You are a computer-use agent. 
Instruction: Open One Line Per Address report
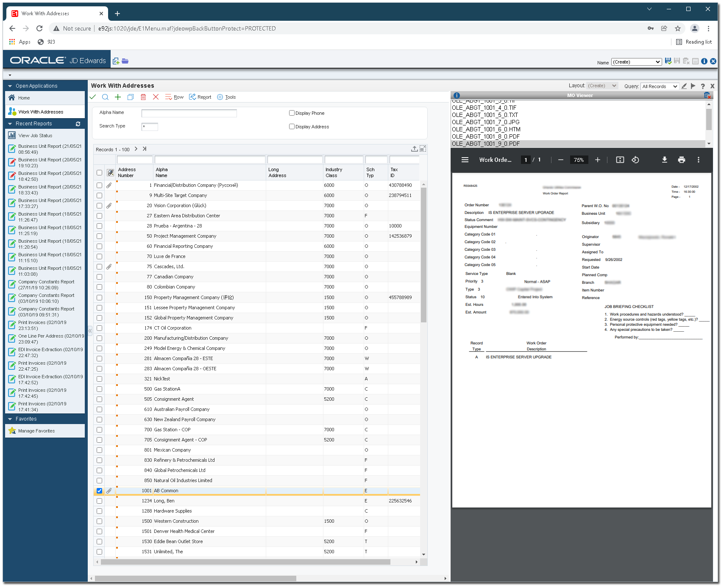pos(51,339)
